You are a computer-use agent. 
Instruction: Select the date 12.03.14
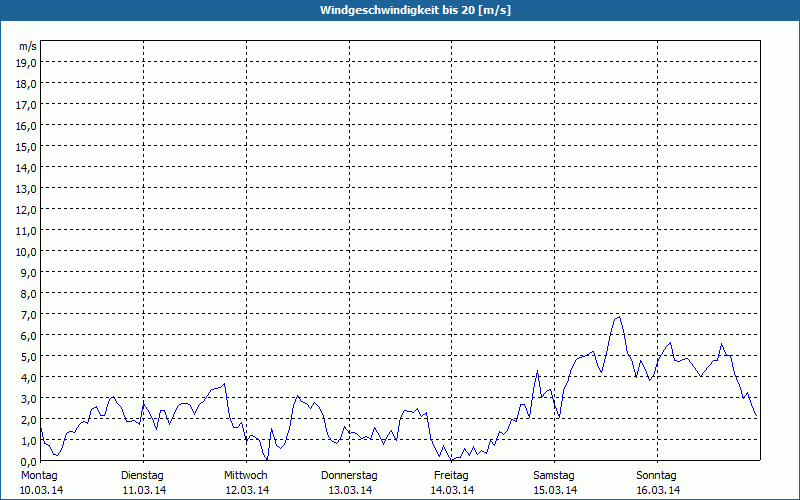[246, 490]
